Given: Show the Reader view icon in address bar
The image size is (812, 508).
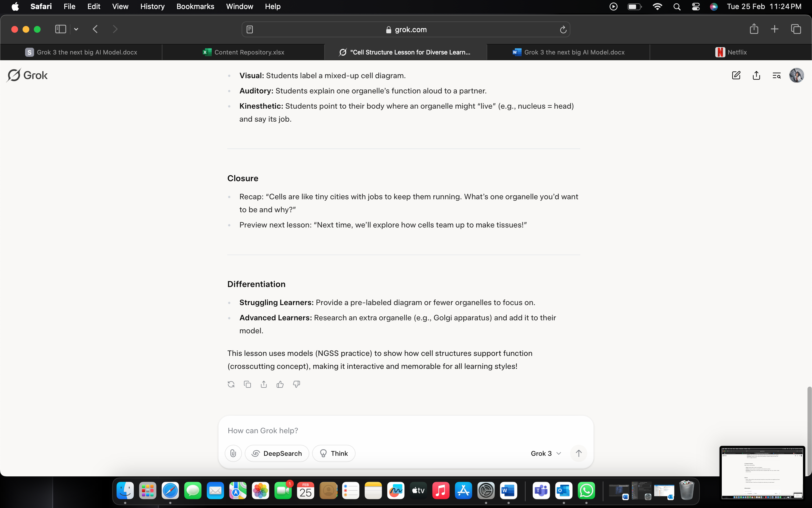Looking at the screenshot, I should click(x=250, y=30).
